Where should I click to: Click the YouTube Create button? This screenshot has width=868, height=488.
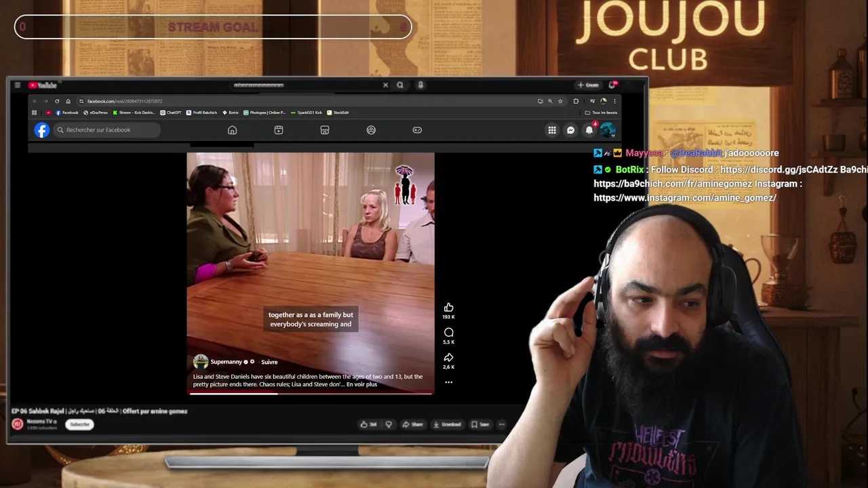[x=589, y=85]
